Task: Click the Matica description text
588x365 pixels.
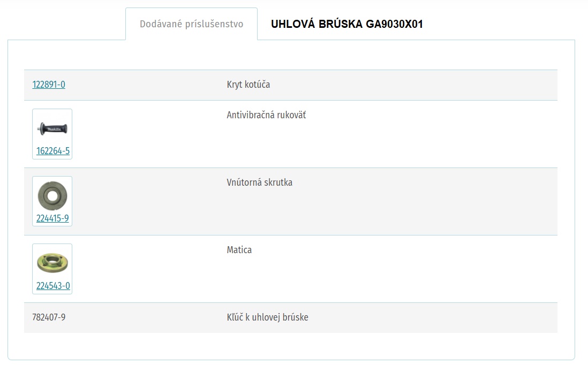Action: tap(239, 250)
